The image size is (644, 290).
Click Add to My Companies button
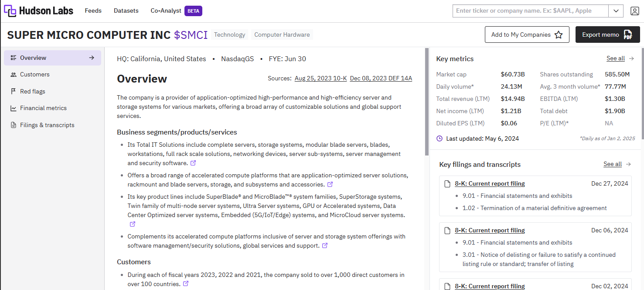(x=527, y=35)
